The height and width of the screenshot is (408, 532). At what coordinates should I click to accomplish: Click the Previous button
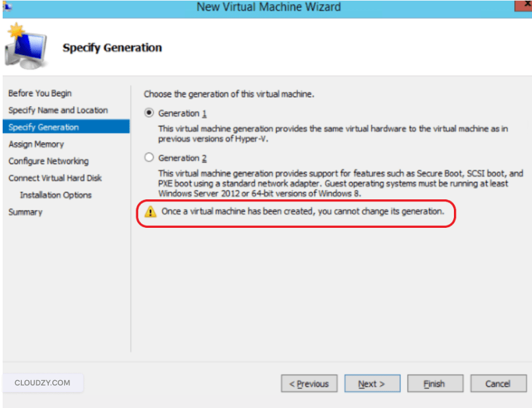pyautogui.click(x=309, y=383)
